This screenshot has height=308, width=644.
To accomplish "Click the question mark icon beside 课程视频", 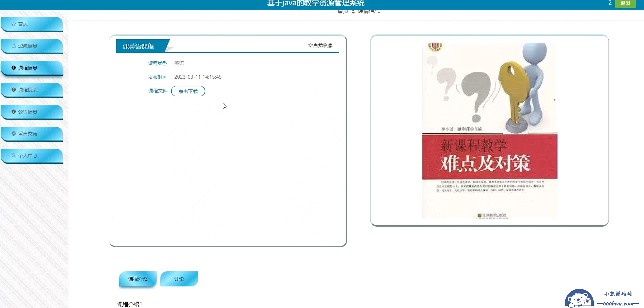I will 14,90.
